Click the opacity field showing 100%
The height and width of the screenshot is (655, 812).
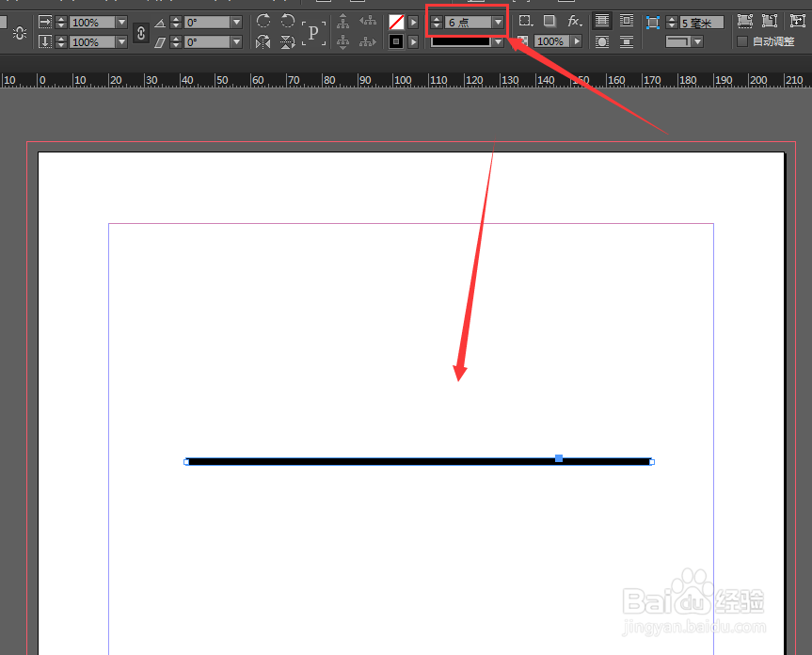click(551, 41)
